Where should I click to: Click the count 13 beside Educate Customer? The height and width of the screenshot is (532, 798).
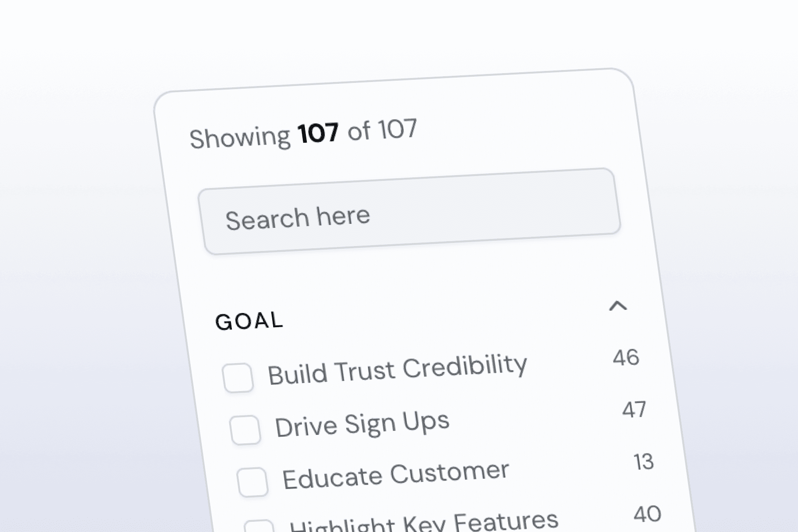coord(644,462)
